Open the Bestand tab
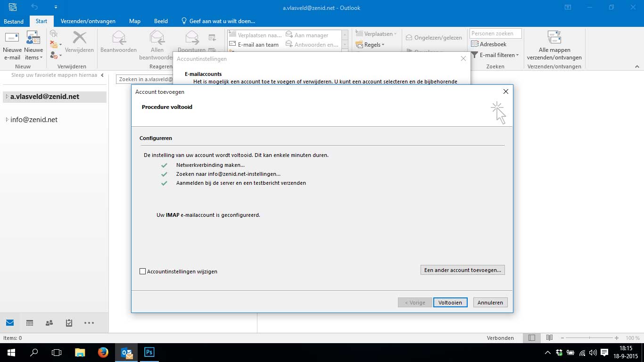644x362 pixels. 14,21
